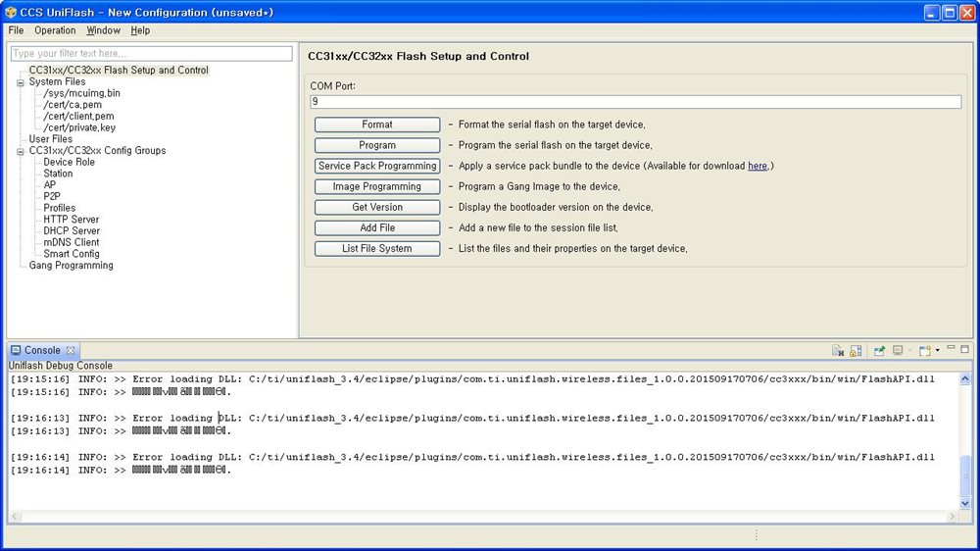Click the COM Port input field
The width and height of the screenshot is (980, 551).
[635, 101]
